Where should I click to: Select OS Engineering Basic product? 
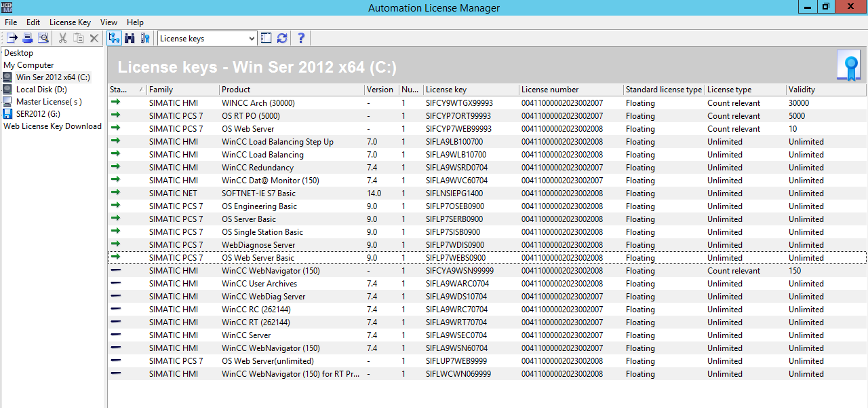259,206
